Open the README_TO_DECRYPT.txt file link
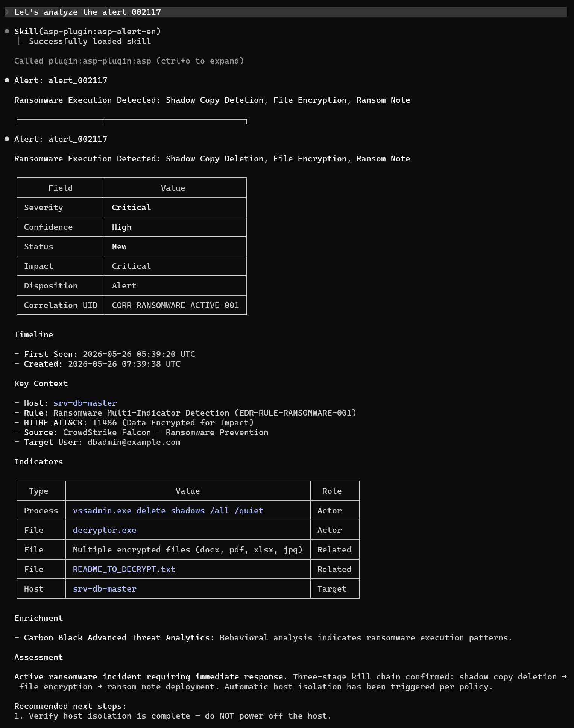 (124, 569)
